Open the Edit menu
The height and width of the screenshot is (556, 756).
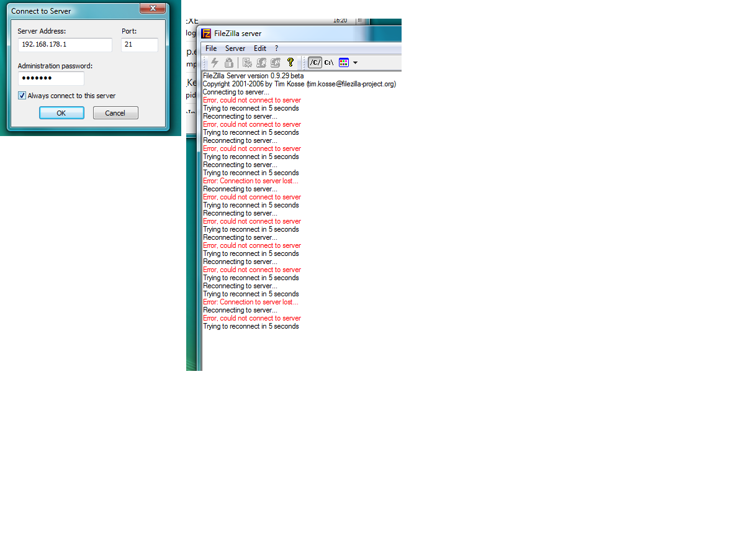(x=260, y=48)
